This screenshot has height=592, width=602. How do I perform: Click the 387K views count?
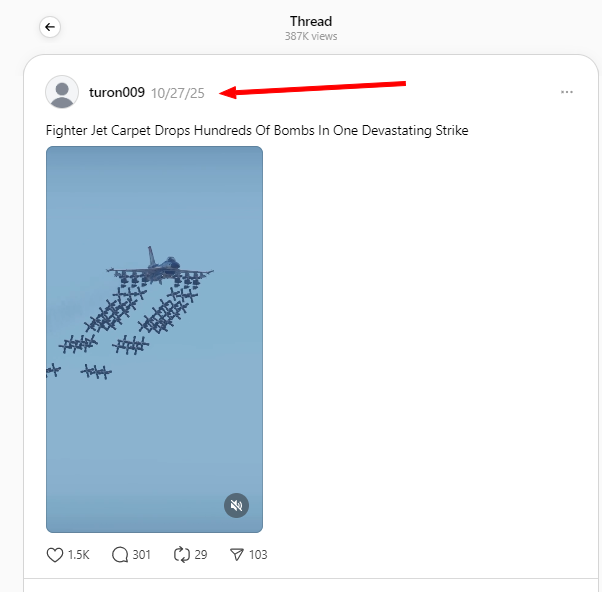tap(311, 36)
